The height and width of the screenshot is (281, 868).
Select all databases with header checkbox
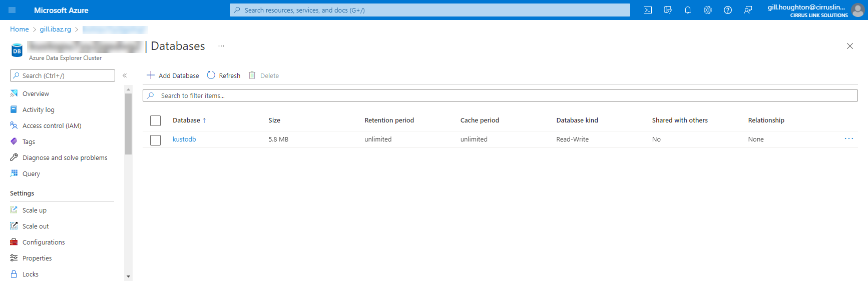click(156, 120)
